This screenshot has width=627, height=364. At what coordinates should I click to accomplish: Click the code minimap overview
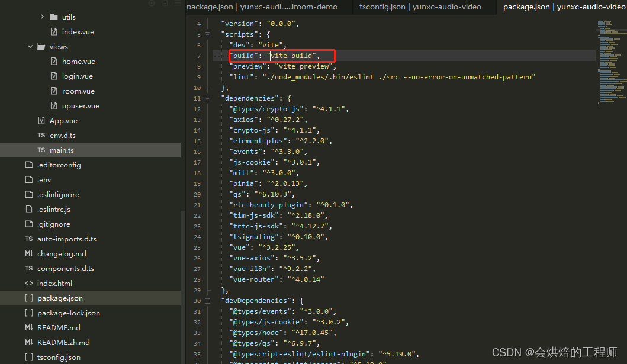[612, 61]
